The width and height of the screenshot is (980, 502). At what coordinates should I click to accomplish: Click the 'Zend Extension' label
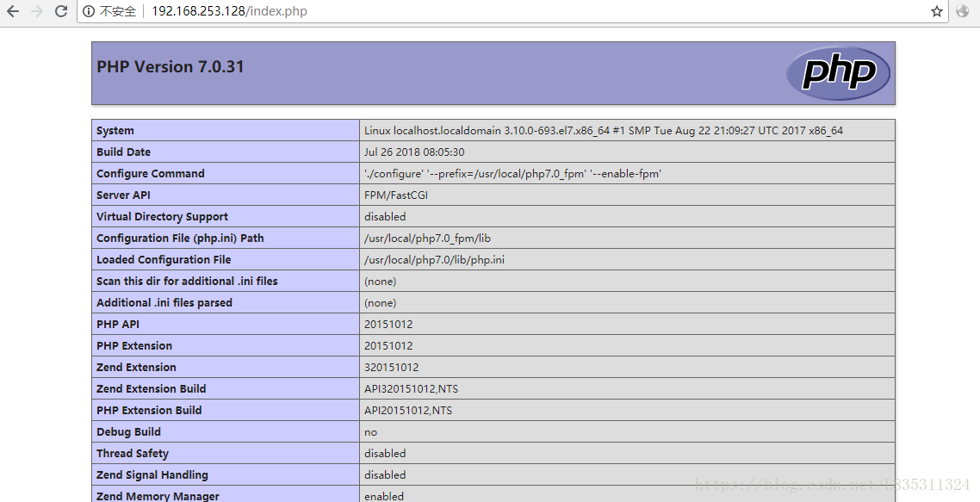(136, 368)
